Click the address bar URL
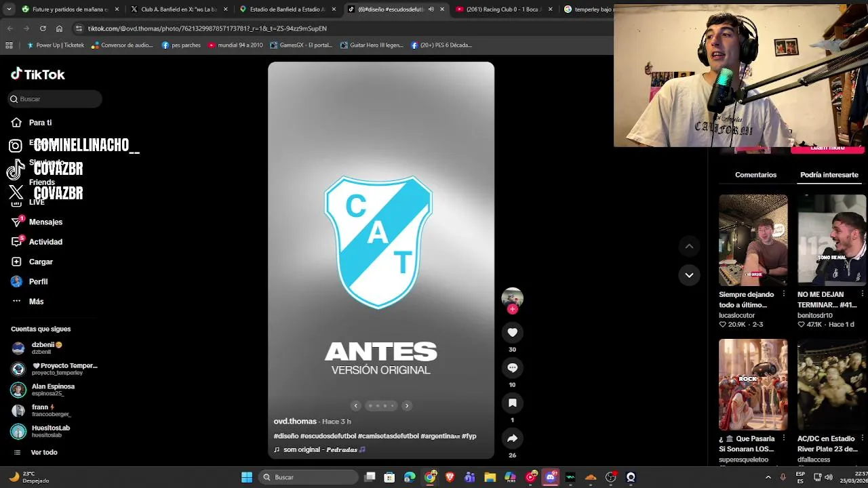The width and height of the screenshot is (868, 488). (208, 28)
